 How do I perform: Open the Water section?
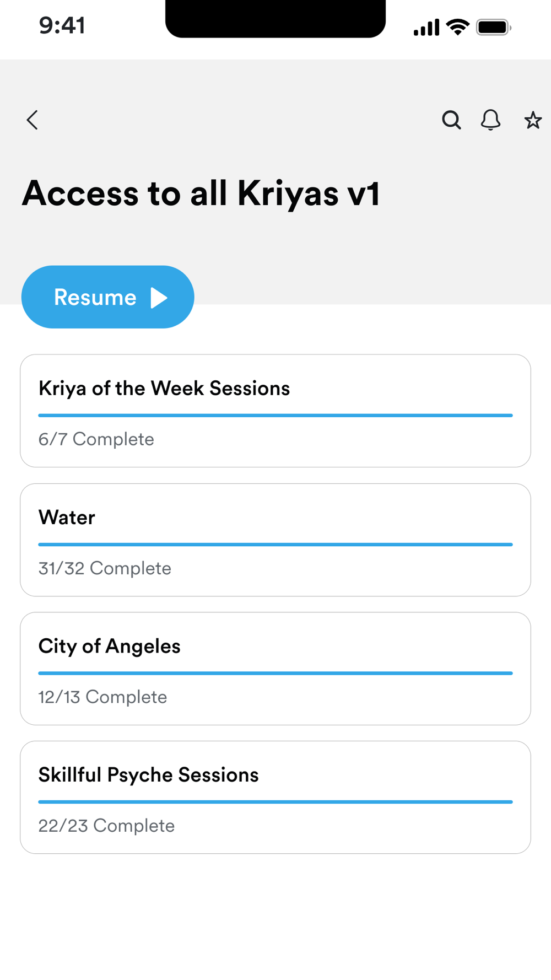(x=67, y=518)
